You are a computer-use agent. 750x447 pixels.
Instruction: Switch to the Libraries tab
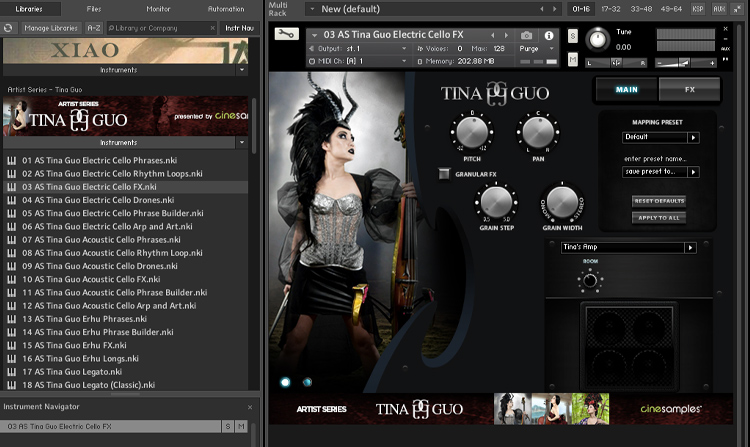[x=29, y=9]
